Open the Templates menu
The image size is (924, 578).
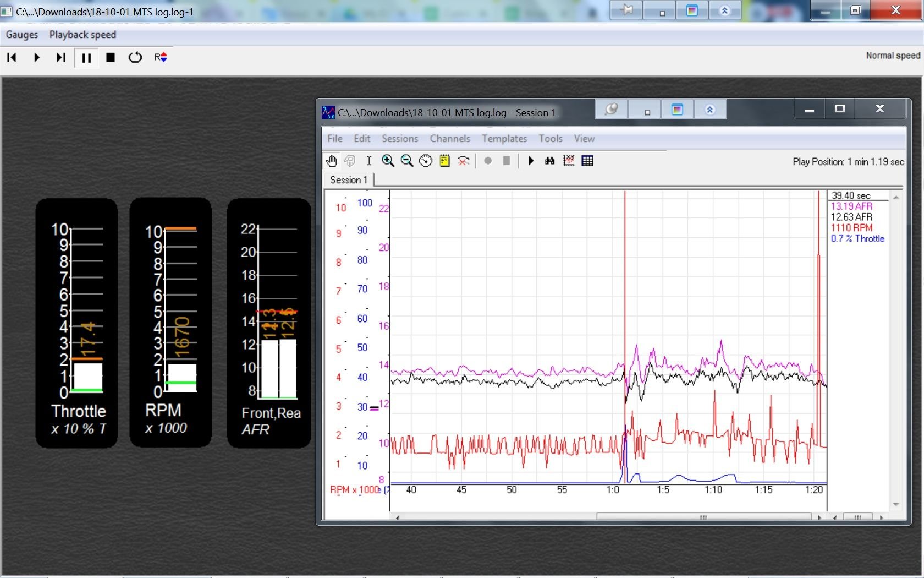(x=504, y=139)
